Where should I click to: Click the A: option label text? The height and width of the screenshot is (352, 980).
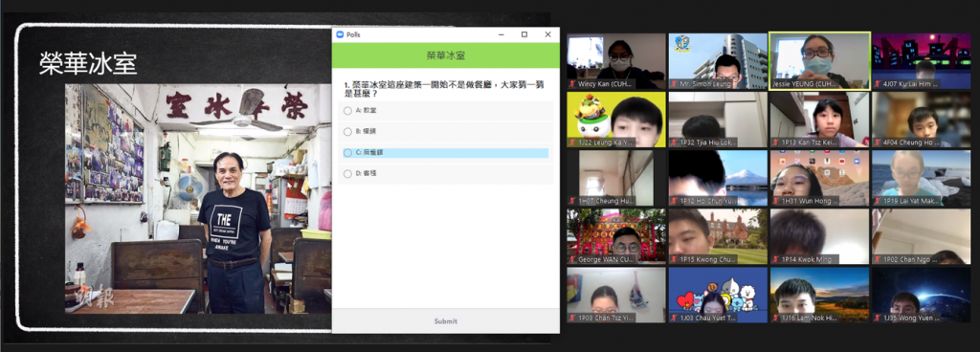pos(367,110)
